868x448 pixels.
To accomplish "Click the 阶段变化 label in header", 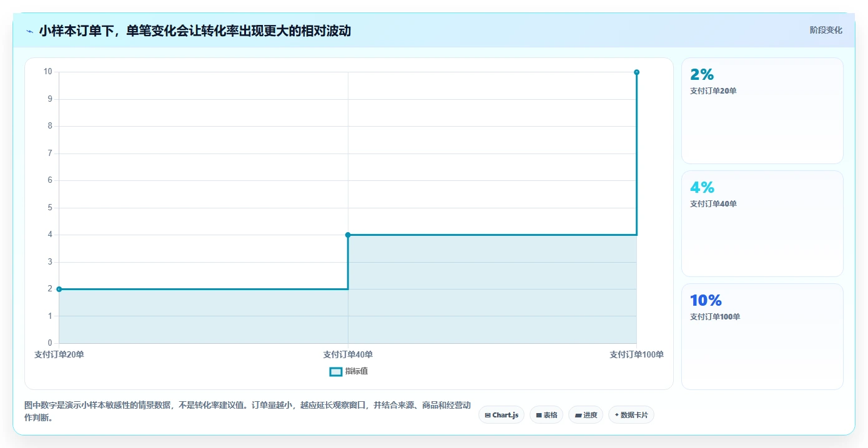I will tap(826, 30).
